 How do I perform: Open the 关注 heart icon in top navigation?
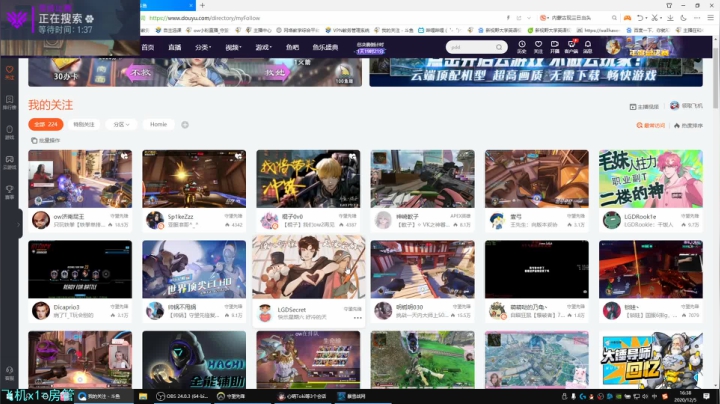coord(538,46)
